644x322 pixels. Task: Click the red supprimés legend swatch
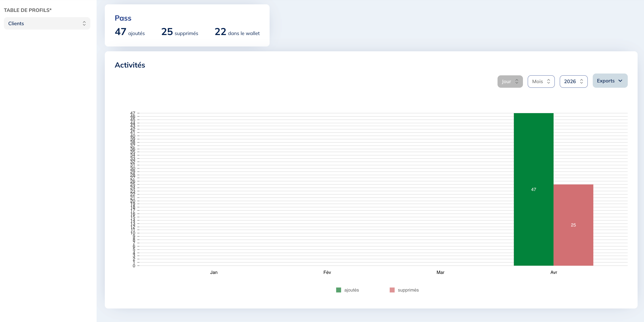pos(392,290)
